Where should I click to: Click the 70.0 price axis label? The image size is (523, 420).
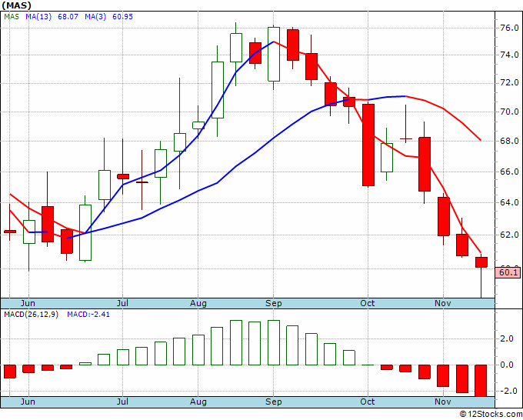[509, 112]
